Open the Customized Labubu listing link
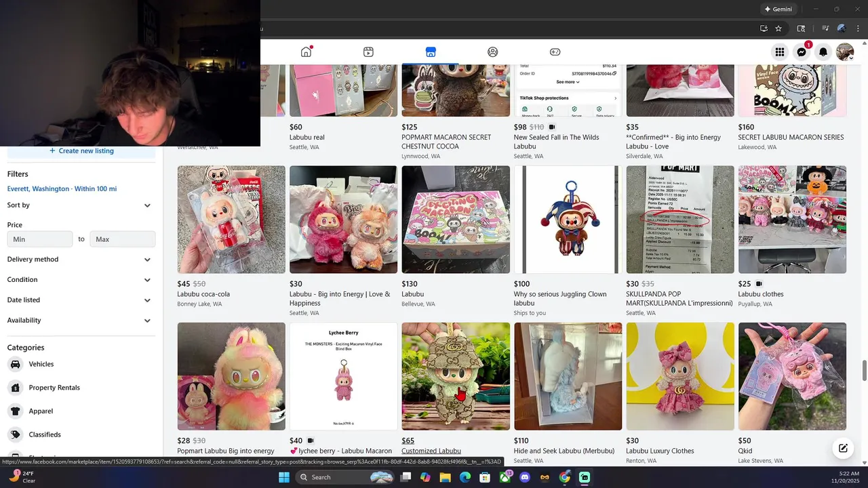 (x=431, y=451)
